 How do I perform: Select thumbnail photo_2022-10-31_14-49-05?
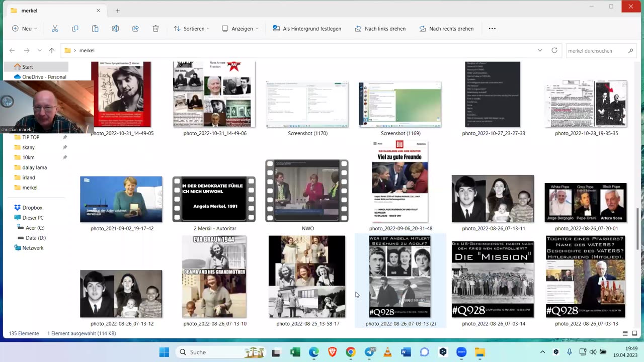[x=122, y=95]
